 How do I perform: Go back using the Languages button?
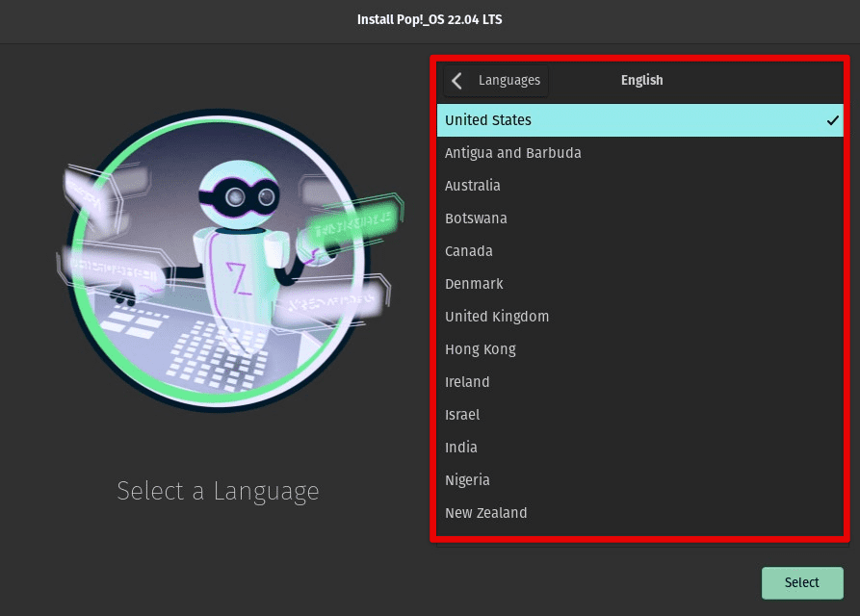point(508,81)
